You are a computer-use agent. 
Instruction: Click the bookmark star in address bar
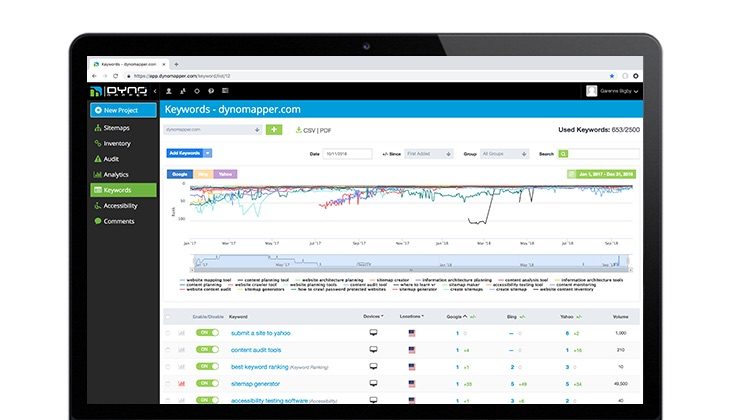point(612,76)
